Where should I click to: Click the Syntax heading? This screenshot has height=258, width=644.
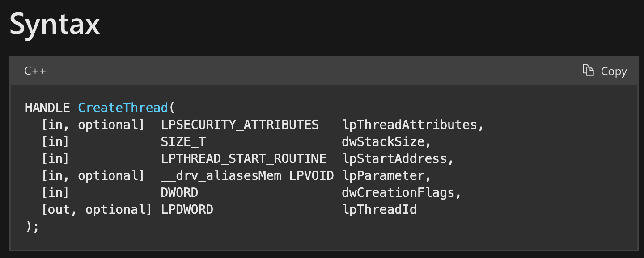coord(55,25)
